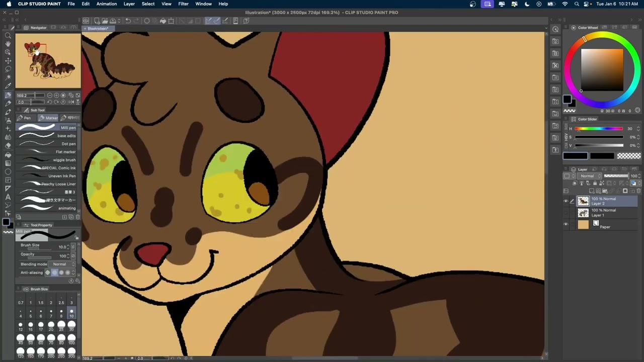644x362 pixels.
Task: Zoom out in the Navigator panel
Action: 49,96
